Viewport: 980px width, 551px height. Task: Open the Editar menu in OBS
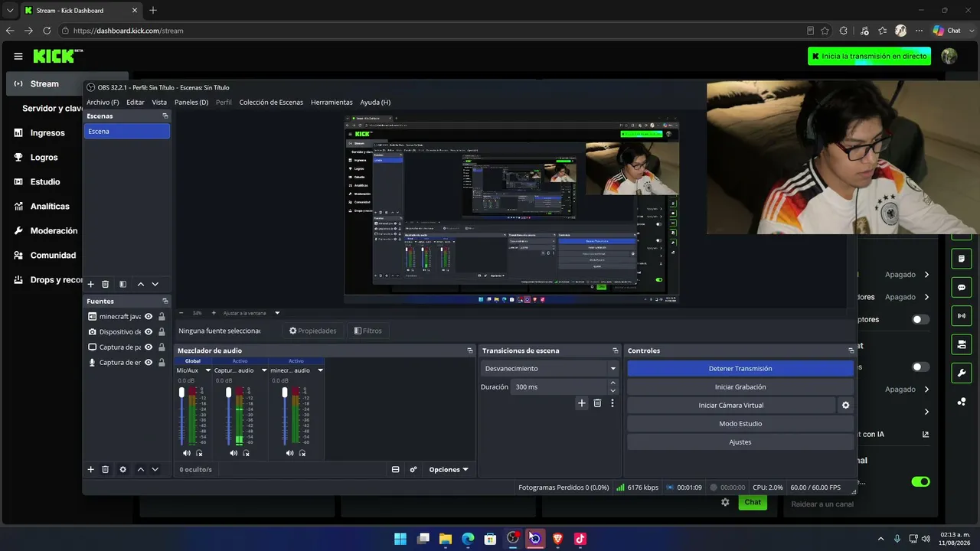coord(136,103)
